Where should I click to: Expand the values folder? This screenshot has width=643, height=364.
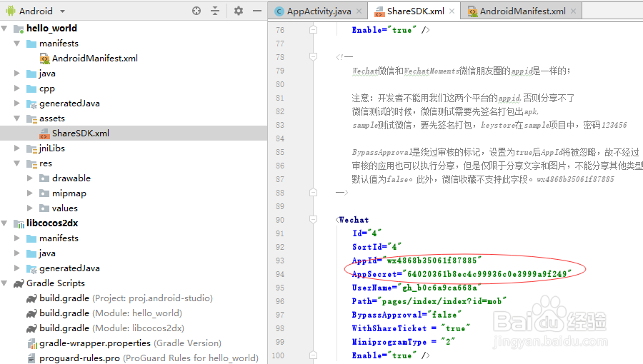29,208
